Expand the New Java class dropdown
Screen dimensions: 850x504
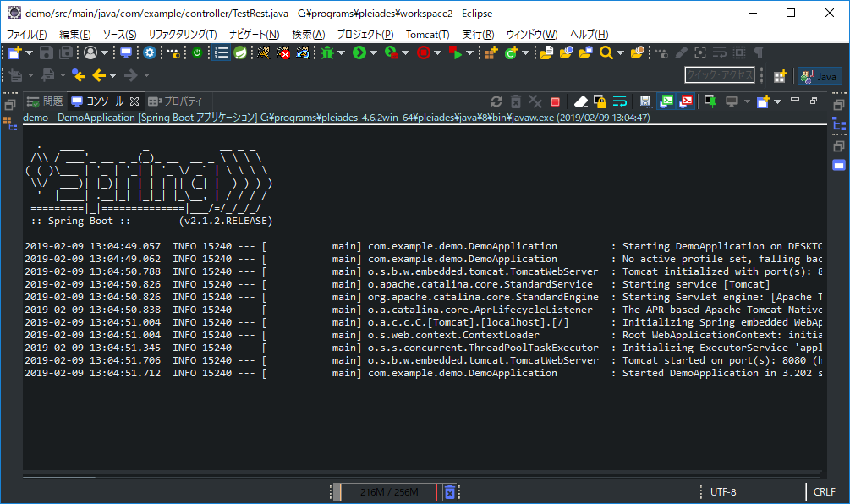[525, 53]
